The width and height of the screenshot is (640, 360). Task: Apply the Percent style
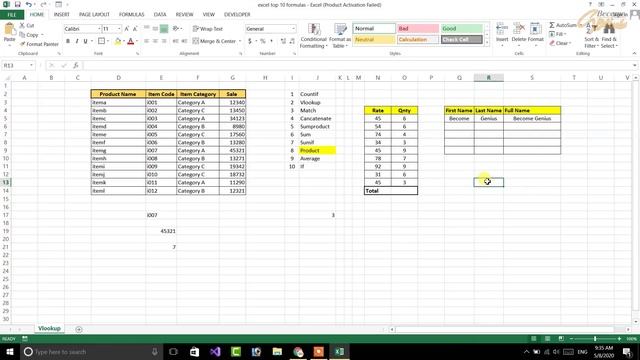262,41
